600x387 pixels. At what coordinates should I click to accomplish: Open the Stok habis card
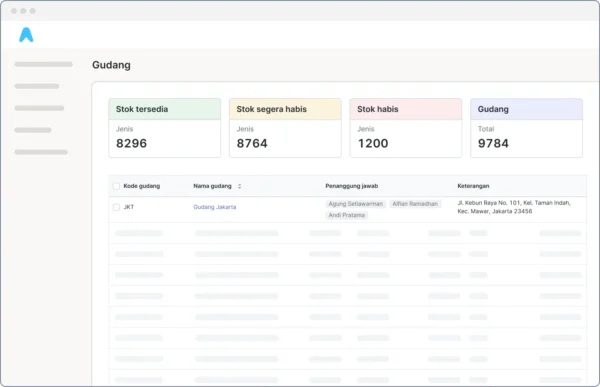pyautogui.click(x=406, y=128)
